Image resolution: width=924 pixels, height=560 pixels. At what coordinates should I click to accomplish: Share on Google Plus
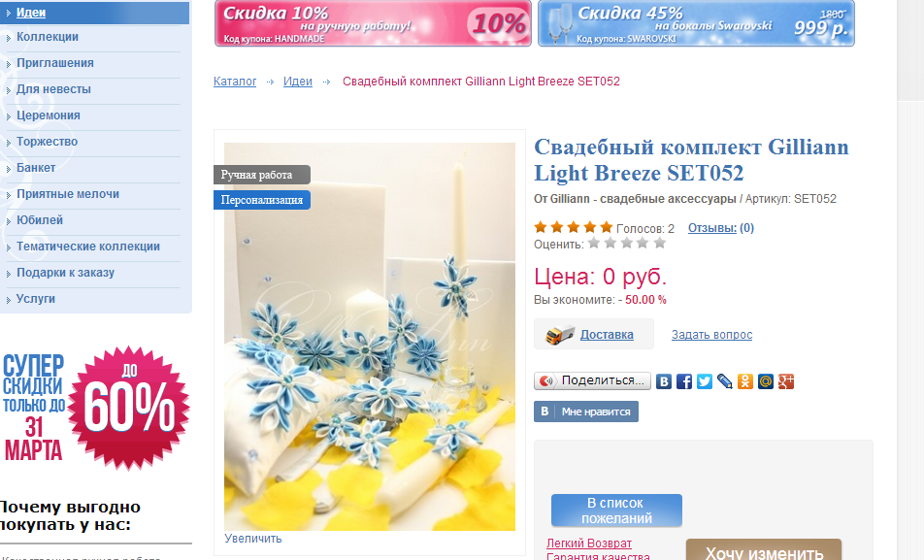click(786, 381)
